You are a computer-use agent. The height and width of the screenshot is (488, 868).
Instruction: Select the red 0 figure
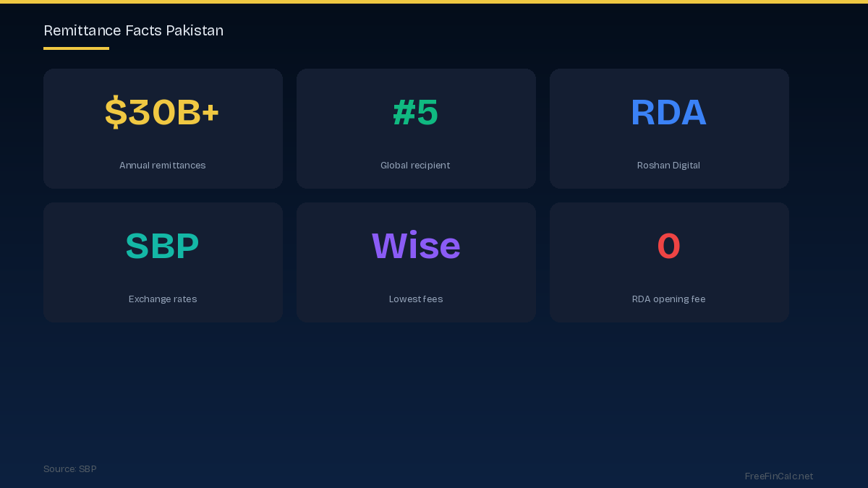pyautogui.click(x=668, y=247)
